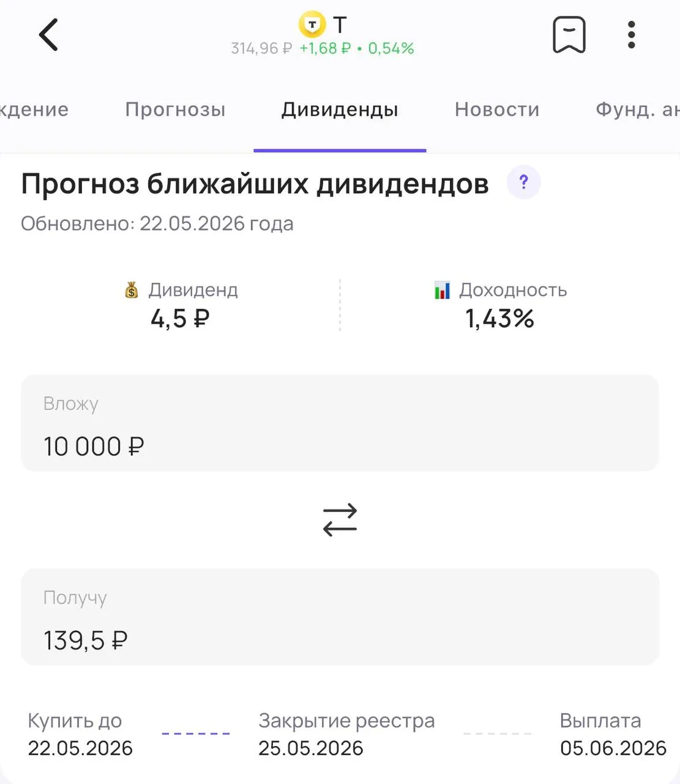Viewport: 680px width, 784px height.
Task: Open the Новости tab
Action: [497, 110]
